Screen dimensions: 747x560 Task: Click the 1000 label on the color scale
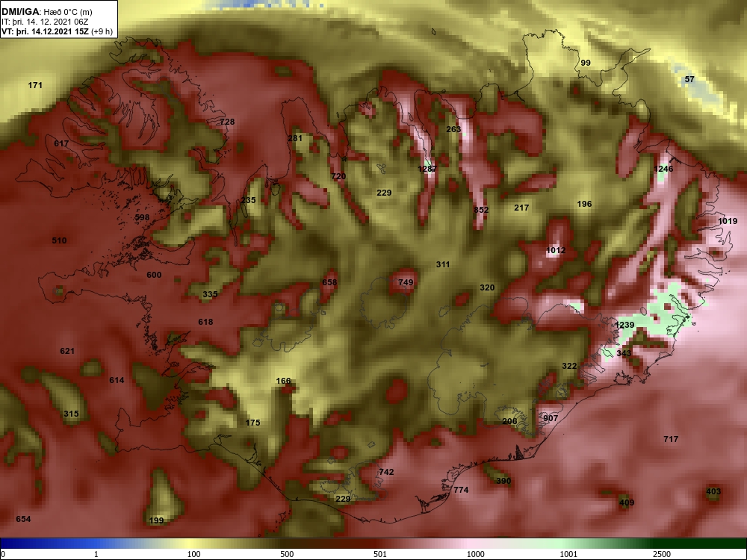coord(475,554)
